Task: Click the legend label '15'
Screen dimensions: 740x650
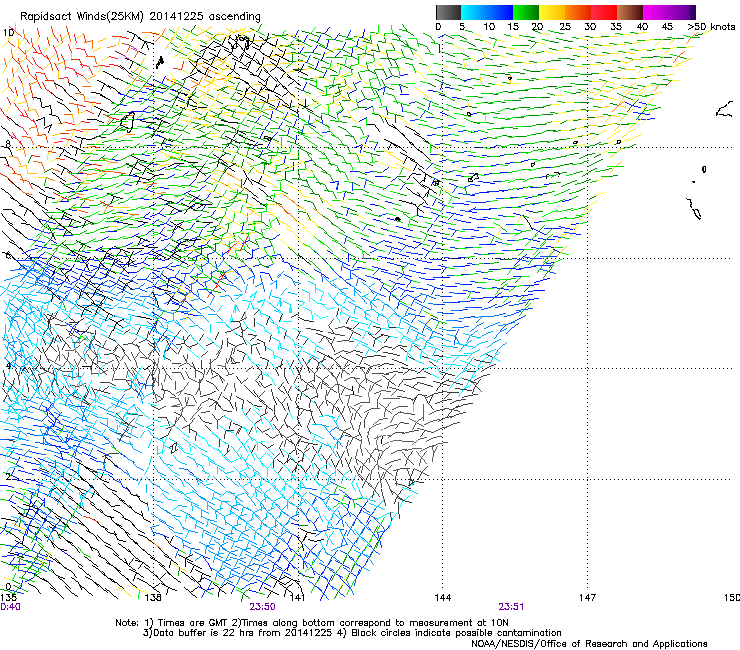Action: click(513, 26)
